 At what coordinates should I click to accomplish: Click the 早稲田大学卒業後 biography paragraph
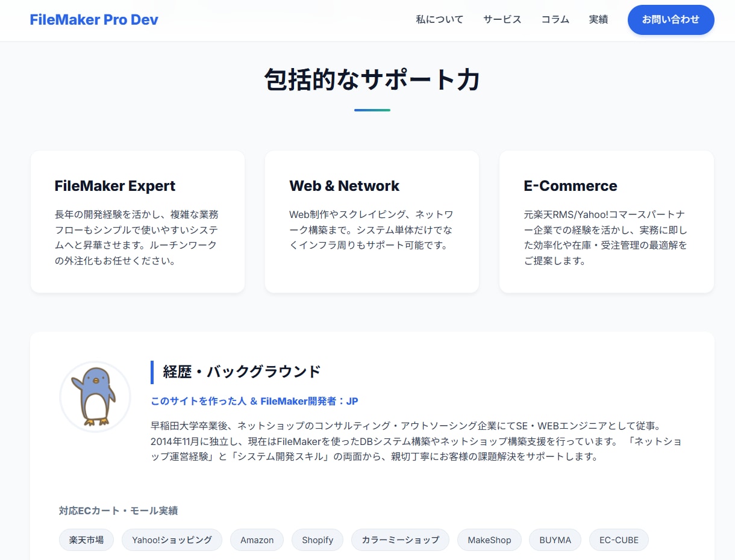[417, 441]
